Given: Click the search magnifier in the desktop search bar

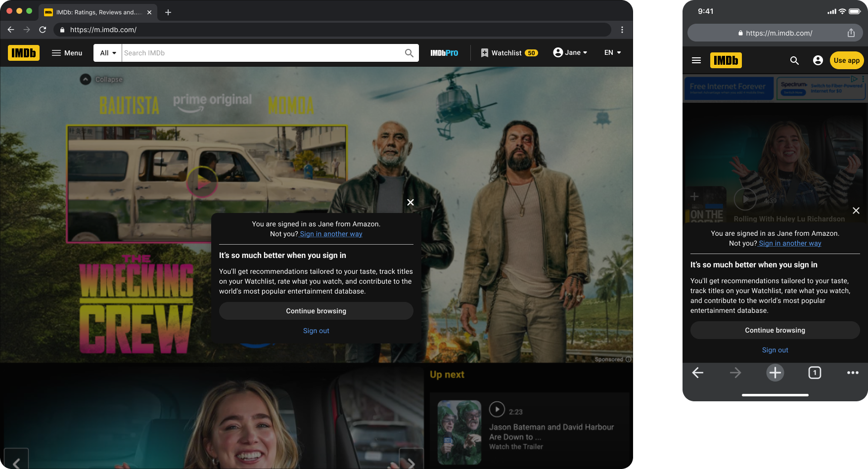Looking at the screenshot, I should coord(408,52).
